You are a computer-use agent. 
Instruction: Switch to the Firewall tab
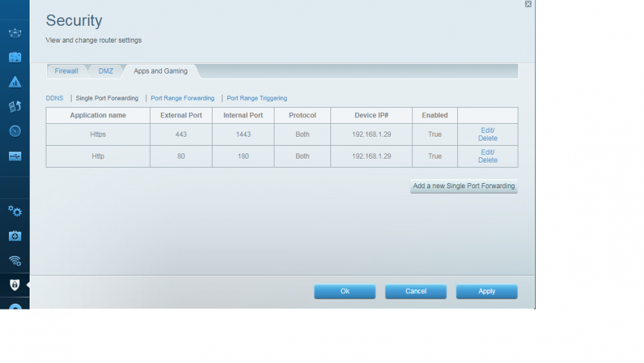click(66, 71)
